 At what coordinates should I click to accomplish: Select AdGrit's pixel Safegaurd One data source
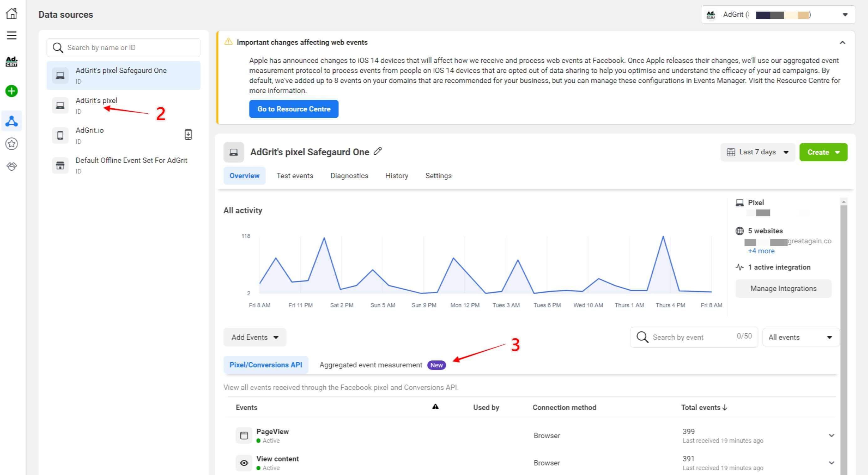[x=123, y=75]
